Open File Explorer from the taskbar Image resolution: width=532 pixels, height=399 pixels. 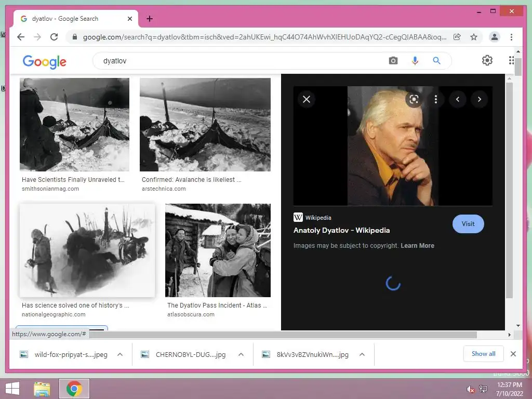click(42, 389)
